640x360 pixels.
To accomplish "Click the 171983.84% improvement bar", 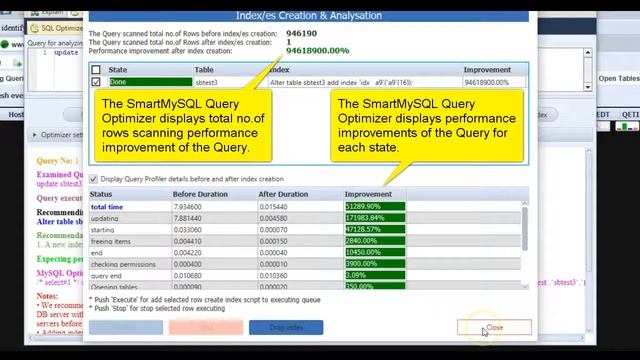I will (x=375, y=218).
